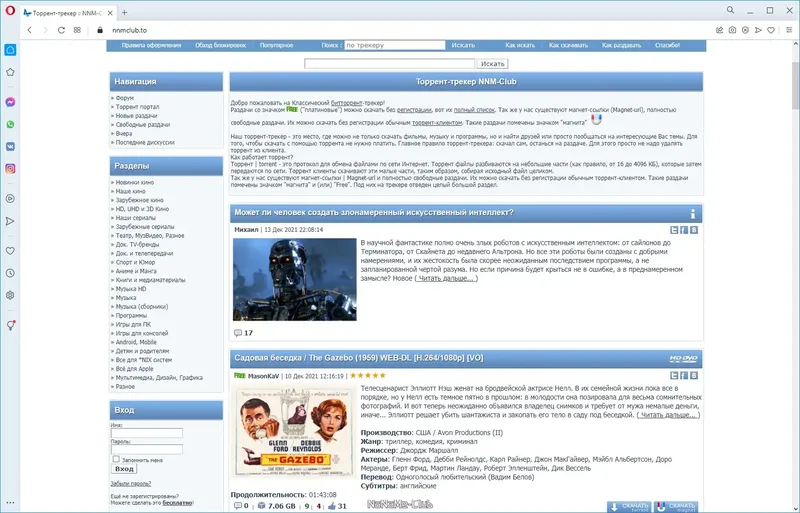Open sidebar Settings gear

pos(10,295)
